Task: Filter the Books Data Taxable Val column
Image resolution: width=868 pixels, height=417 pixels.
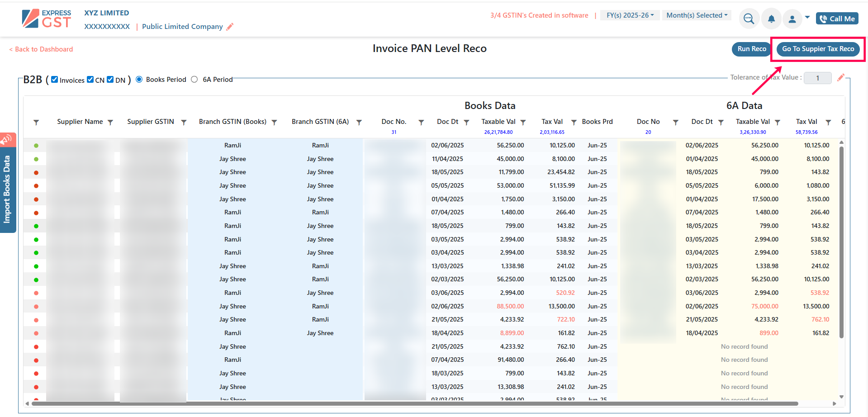Action: (x=523, y=122)
